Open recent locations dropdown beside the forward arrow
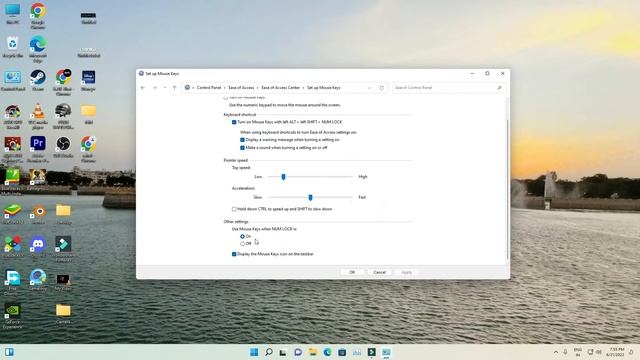 (165, 88)
